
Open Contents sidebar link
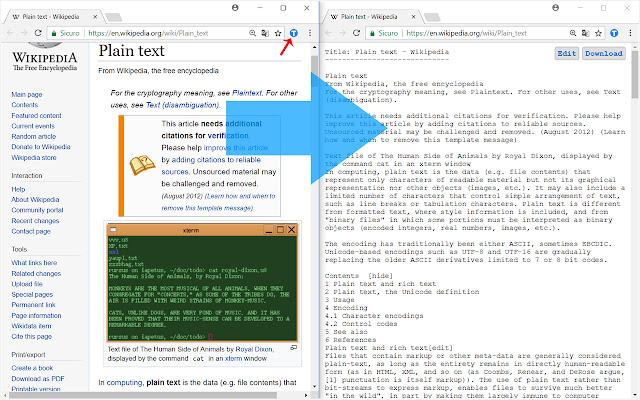(x=24, y=105)
